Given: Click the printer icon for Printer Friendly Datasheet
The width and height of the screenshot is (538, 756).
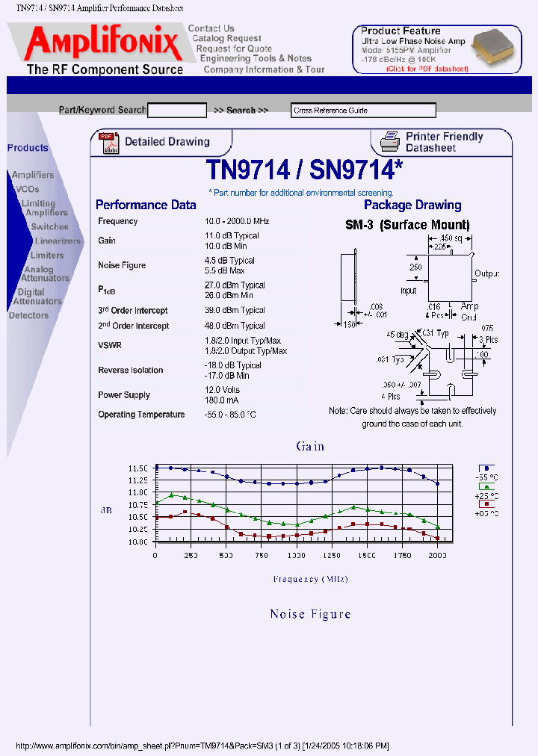Looking at the screenshot, I should pos(389,142).
